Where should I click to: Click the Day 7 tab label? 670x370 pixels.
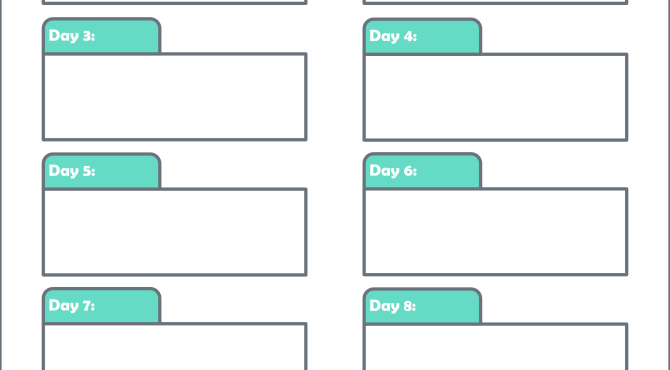tap(102, 305)
